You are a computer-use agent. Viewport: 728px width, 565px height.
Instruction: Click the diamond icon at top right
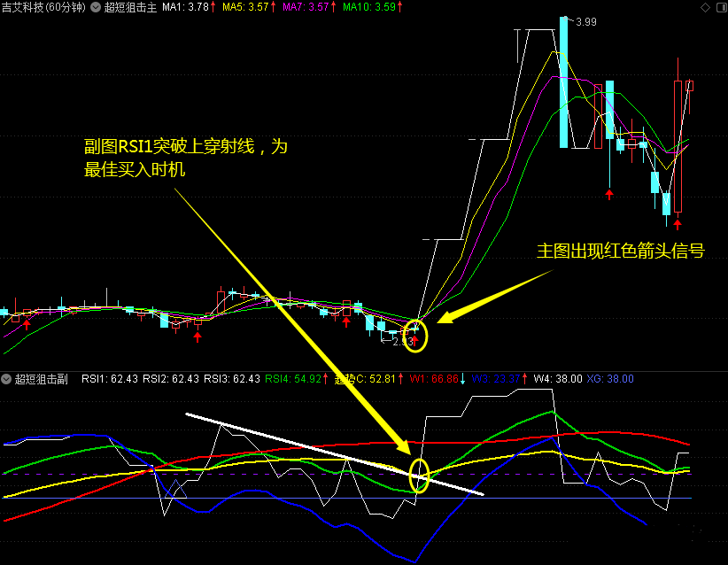pos(705,7)
